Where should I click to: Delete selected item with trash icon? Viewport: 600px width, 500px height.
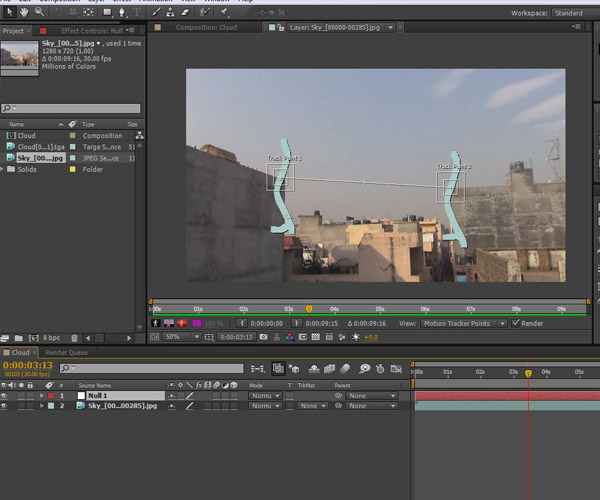click(74, 339)
